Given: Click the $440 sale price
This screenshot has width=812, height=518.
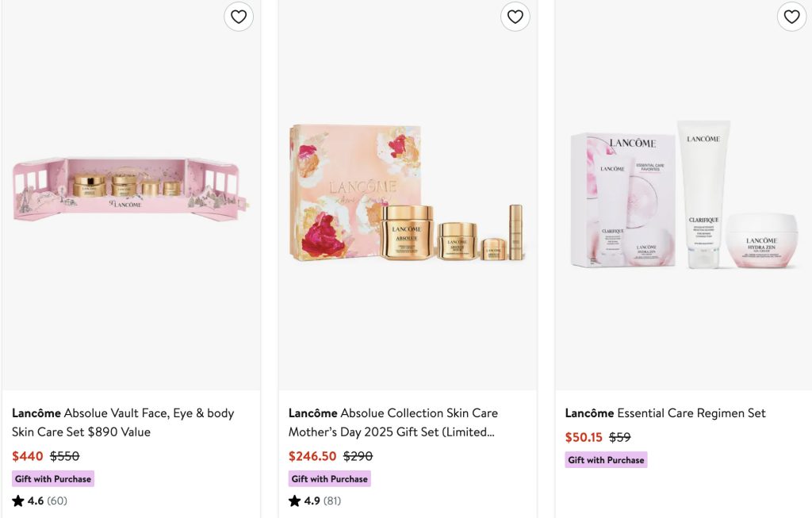Looking at the screenshot, I should (x=28, y=456).
